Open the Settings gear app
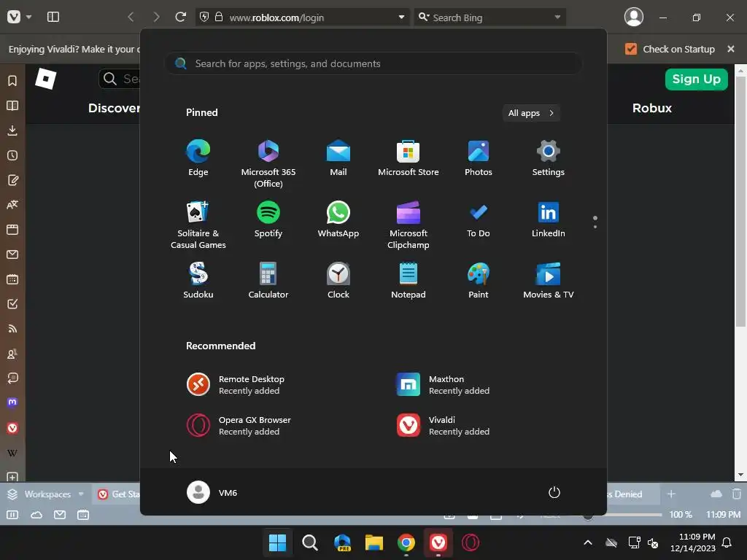 (549, 158)
